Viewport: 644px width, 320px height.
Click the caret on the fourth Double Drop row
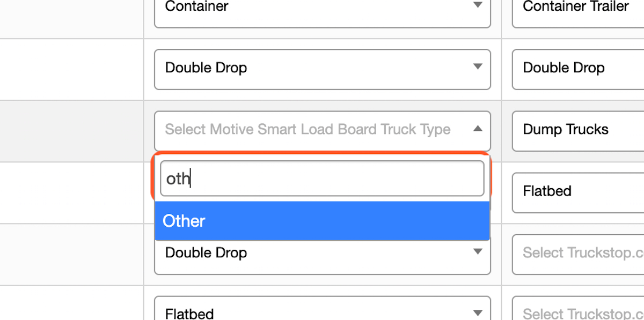tap(477, 252)
